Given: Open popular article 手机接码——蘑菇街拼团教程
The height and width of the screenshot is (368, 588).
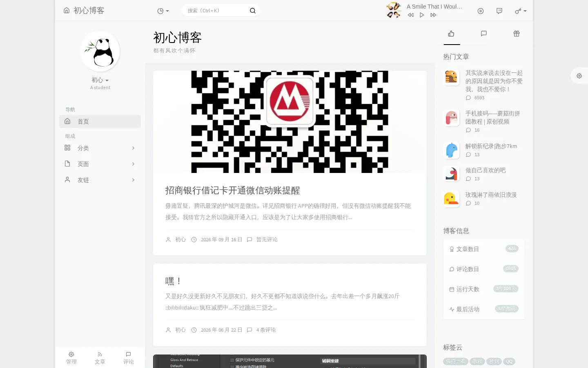Looking at the screenshot, I should [x=493, y=117].
